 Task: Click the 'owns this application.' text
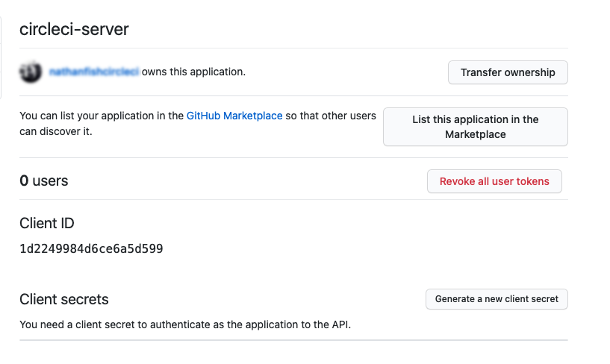(x=193, y=72)
